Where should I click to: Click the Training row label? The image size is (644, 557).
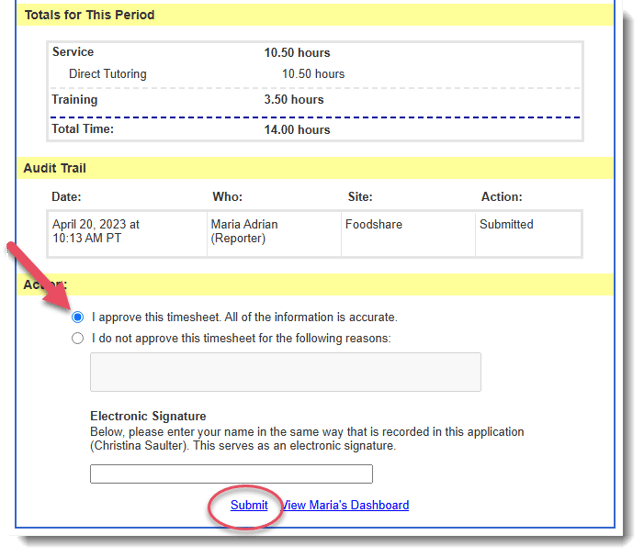[75, 100]
